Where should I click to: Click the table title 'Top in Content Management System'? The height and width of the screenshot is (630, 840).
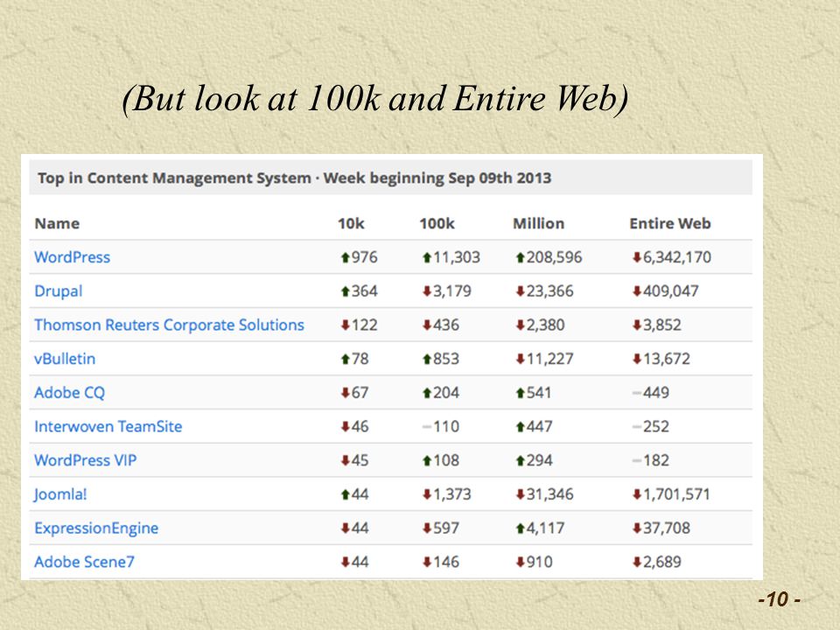point(174,178)
